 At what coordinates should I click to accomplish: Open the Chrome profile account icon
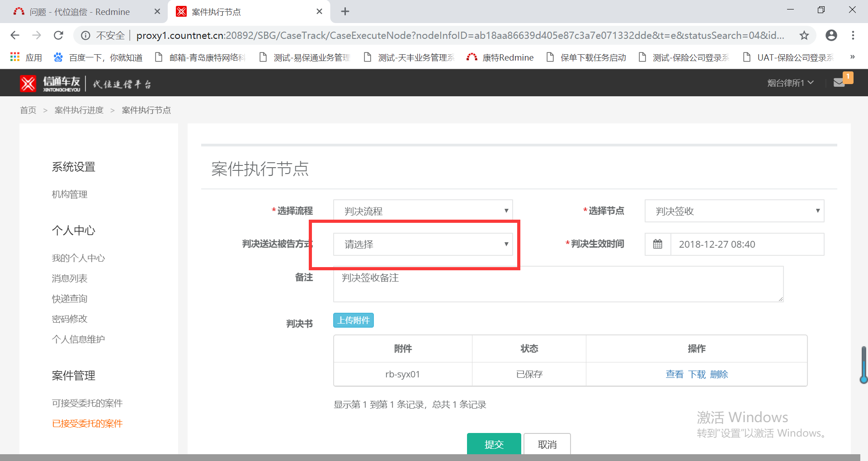coord(831,35)
